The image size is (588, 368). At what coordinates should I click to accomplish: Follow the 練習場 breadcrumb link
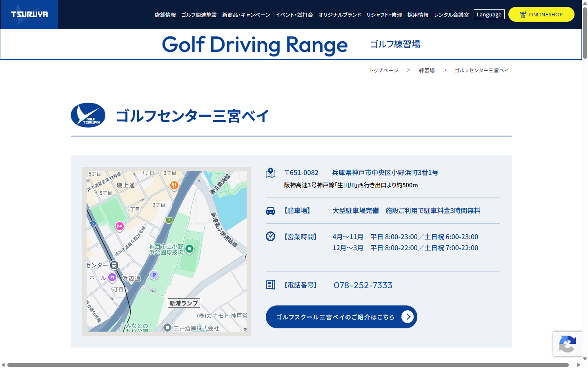click(x=427, y=70)
